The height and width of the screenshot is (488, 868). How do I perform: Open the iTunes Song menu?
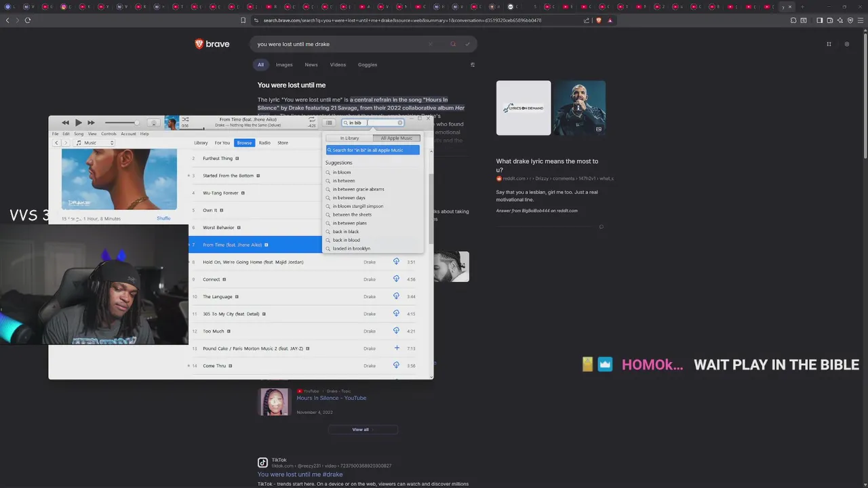click(x=79, y=134)
